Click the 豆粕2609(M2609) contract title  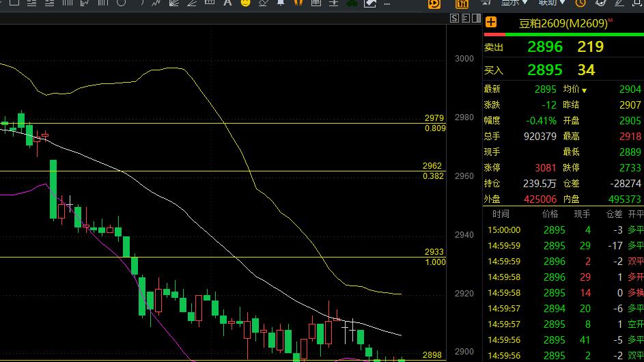pos(563,23)
